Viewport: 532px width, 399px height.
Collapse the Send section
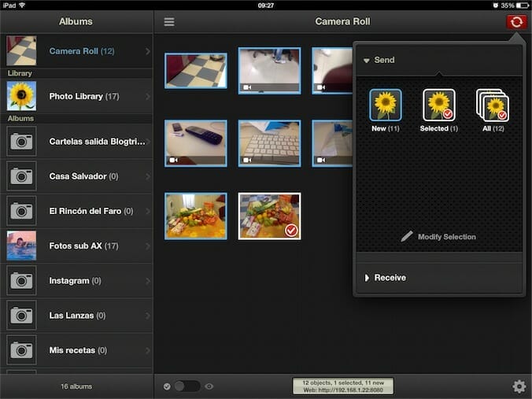(367, 61)
